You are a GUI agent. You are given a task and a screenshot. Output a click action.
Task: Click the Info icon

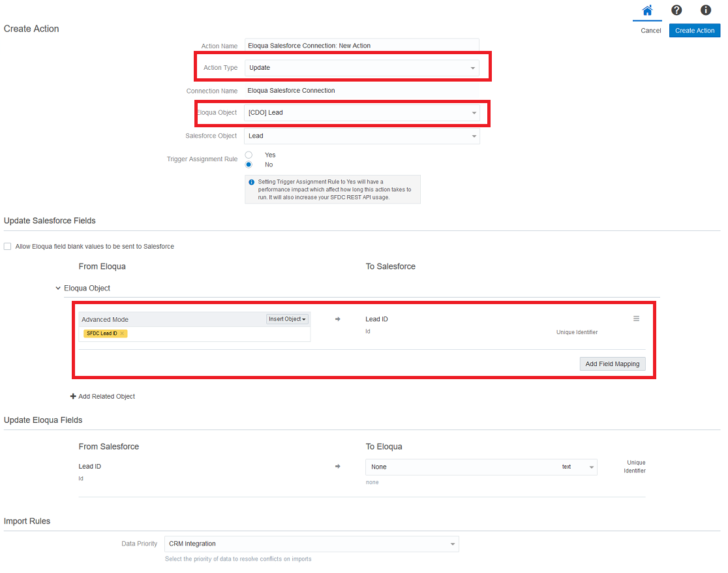click(705, 10)
